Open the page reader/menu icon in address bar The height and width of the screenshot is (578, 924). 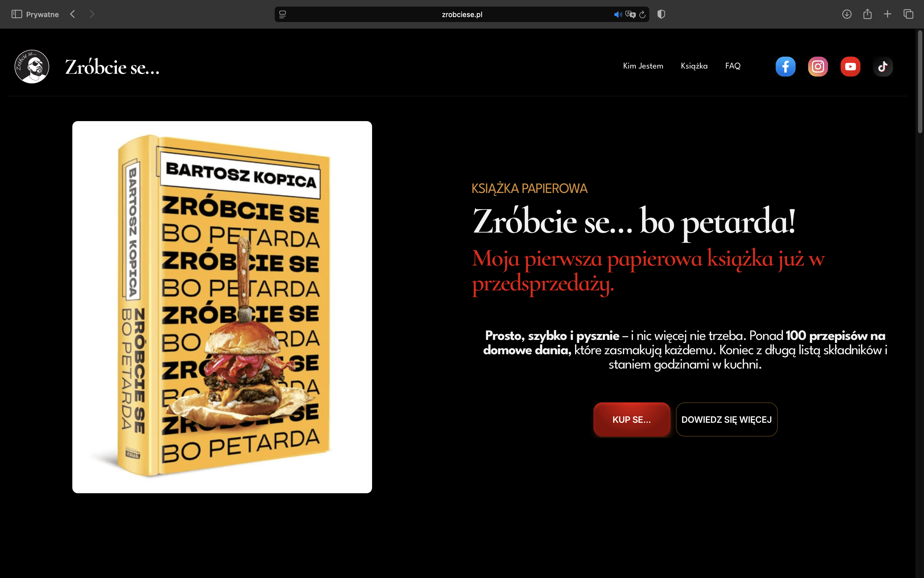[x=282, y=14]
